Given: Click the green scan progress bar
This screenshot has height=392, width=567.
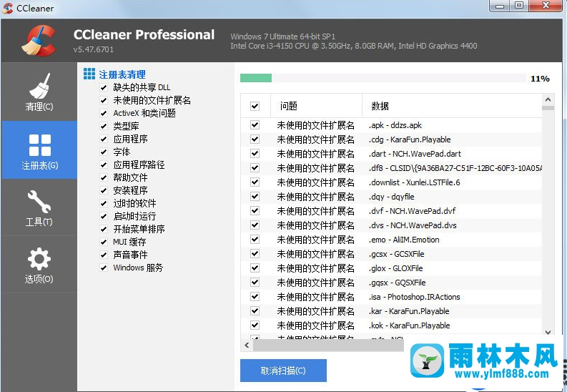Looking at the screenshot, I should pos(256,78).
